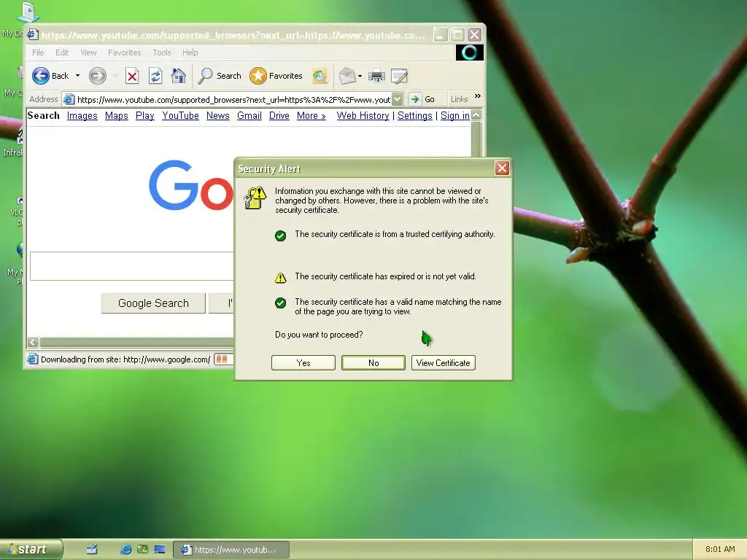
Task: Refresh the page in Internet Explorer
Action: (155, 76)
